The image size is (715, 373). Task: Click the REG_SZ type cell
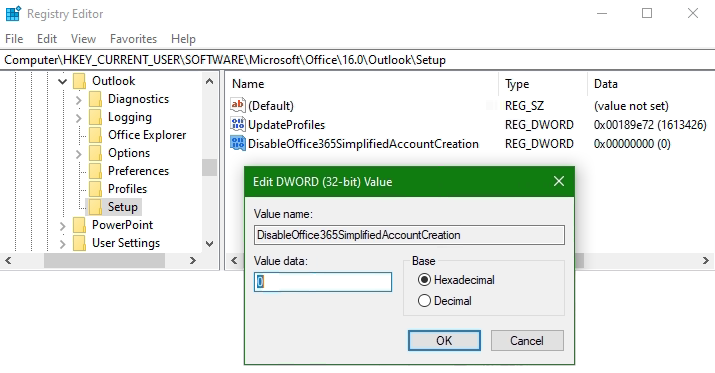point(524,106)
